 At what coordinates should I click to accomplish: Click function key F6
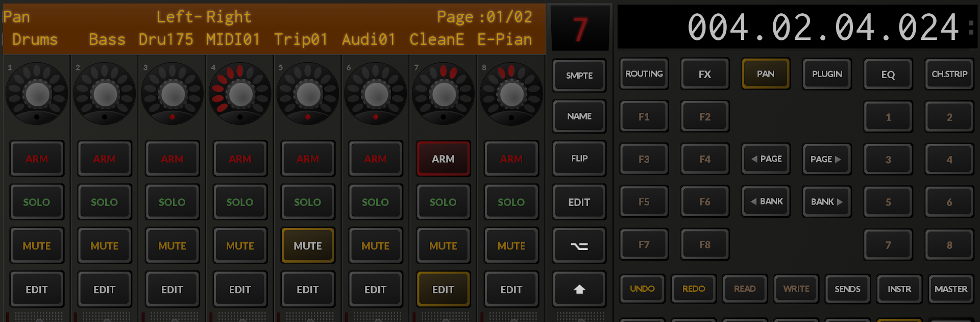tap(705, 201)
